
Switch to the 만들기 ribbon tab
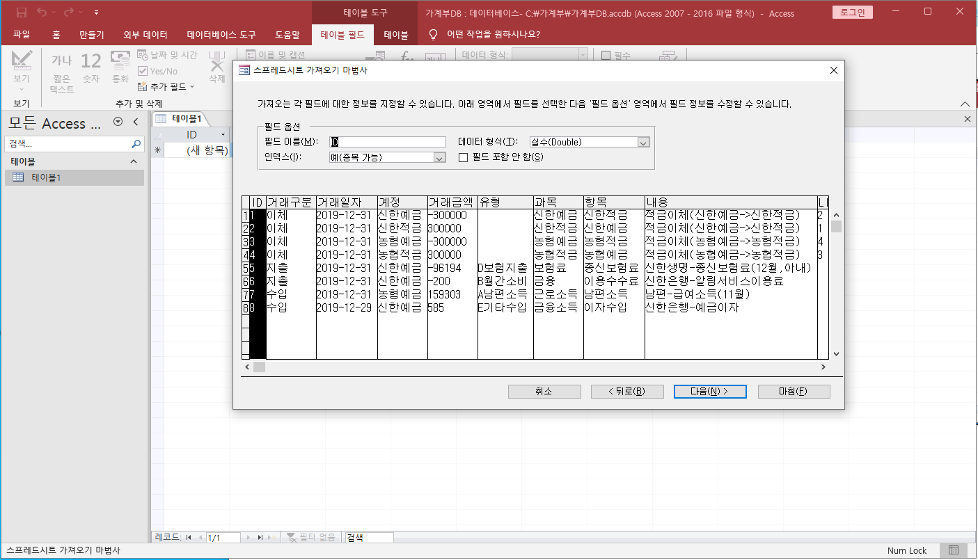92,34
